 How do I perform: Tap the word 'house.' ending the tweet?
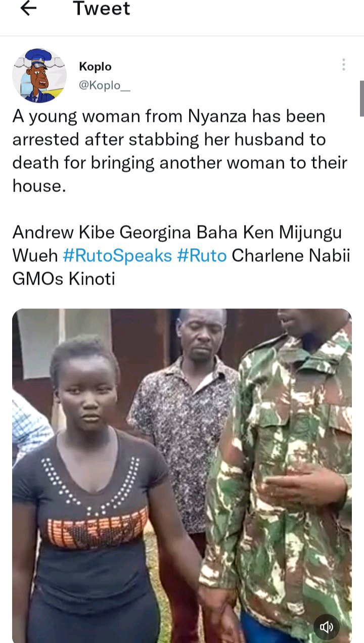(x=39, y=186)
